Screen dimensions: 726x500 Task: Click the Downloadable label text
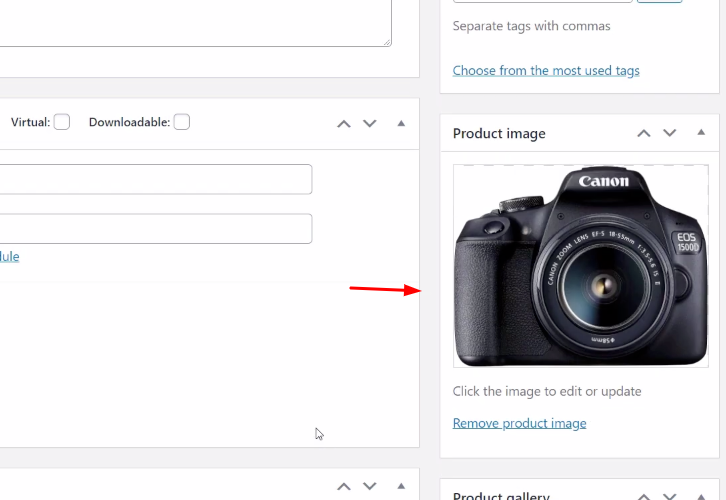point(130,122)
